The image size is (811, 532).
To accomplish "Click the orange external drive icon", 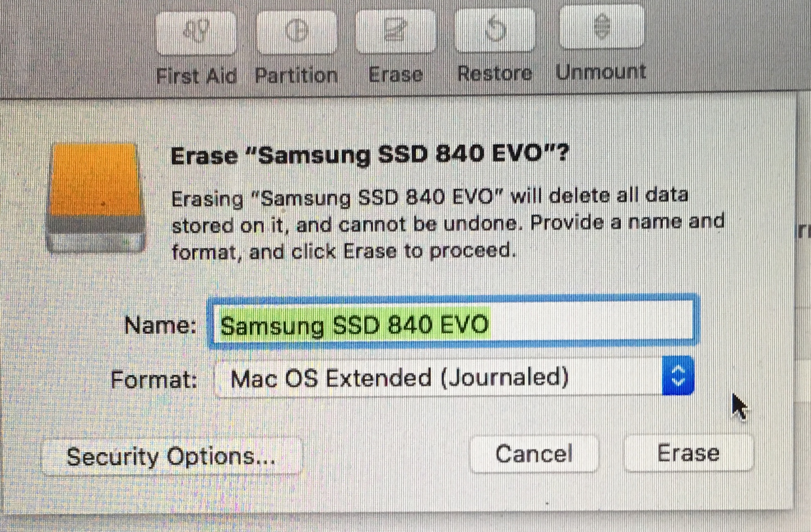I will tap(95, 197).
